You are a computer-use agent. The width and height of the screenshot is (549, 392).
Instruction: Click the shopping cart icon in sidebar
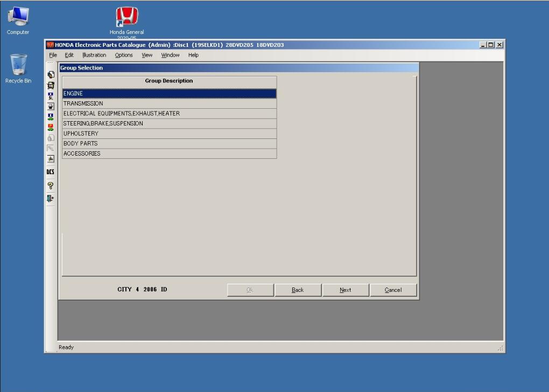coord(51,85)
